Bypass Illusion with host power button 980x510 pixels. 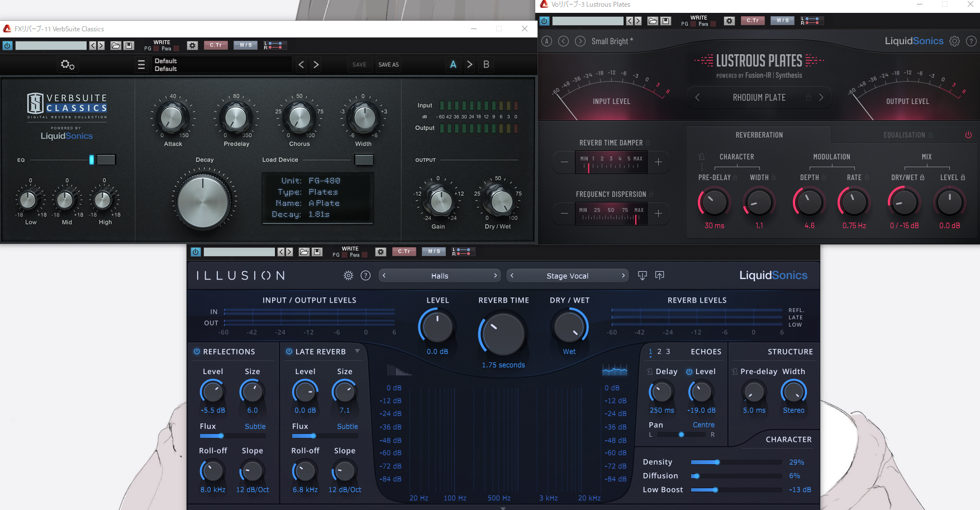pos(196,252)
